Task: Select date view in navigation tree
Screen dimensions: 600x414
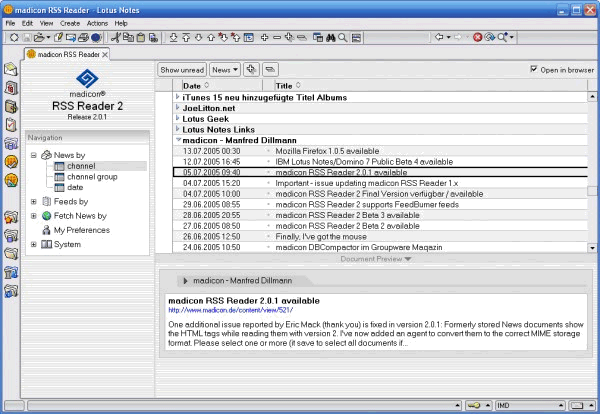Action: (75, 187)
